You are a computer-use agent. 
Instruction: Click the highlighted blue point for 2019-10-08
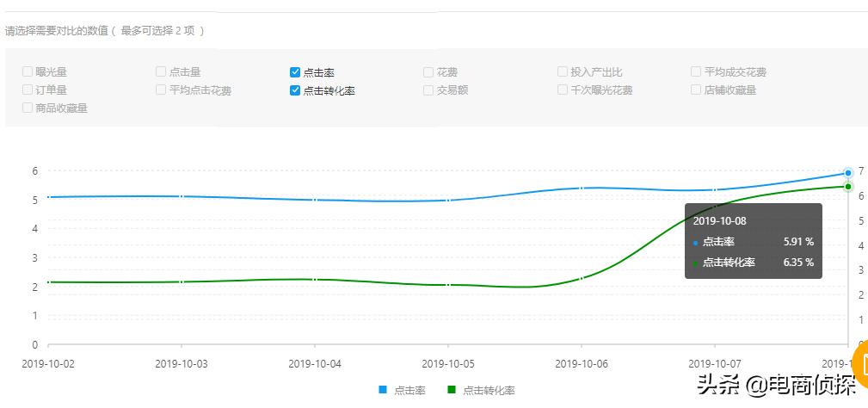(x=848, y=173)
